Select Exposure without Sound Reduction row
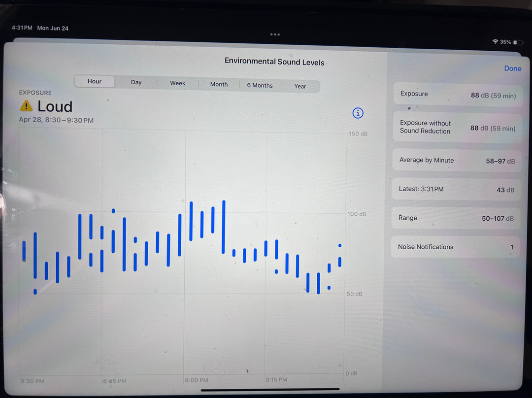The height and width of the screenshot is (398, 532). point(457,128)
